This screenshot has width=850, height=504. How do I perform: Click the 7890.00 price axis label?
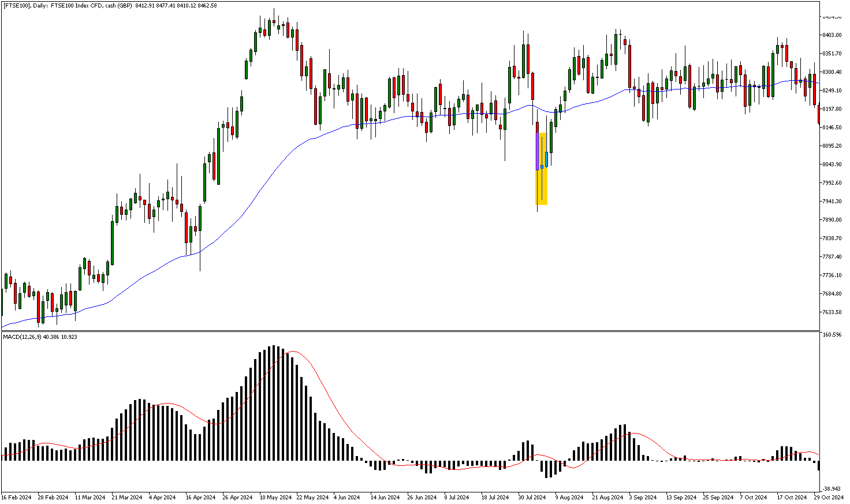[832, 220]
